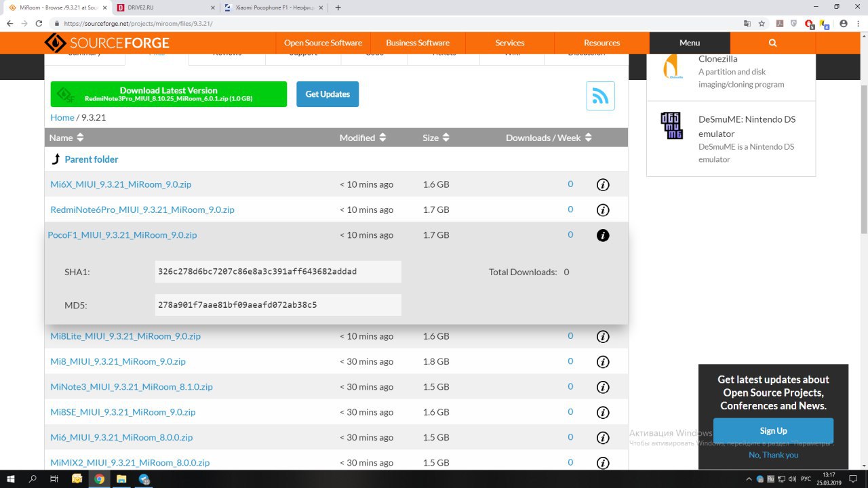
Task: Click Download Latest Version button
Action: [x=169, y=94]
